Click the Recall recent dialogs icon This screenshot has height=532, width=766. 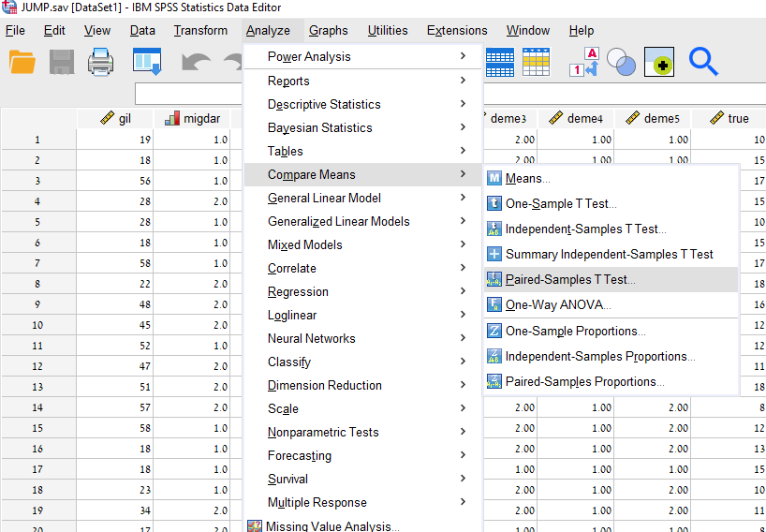pos(147,62)
